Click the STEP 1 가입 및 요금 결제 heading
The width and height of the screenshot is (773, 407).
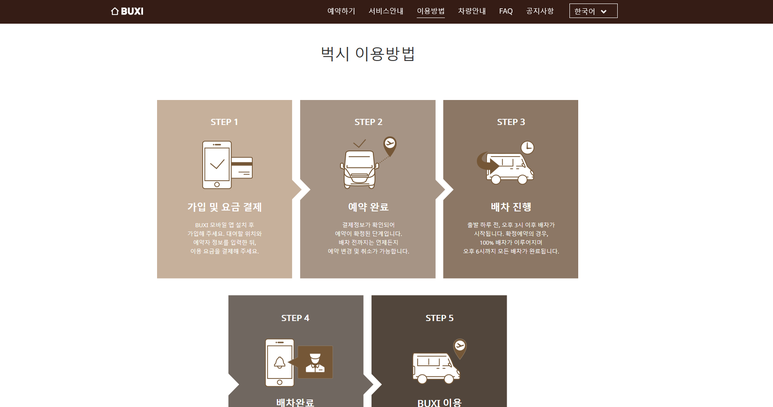(224, 207)
